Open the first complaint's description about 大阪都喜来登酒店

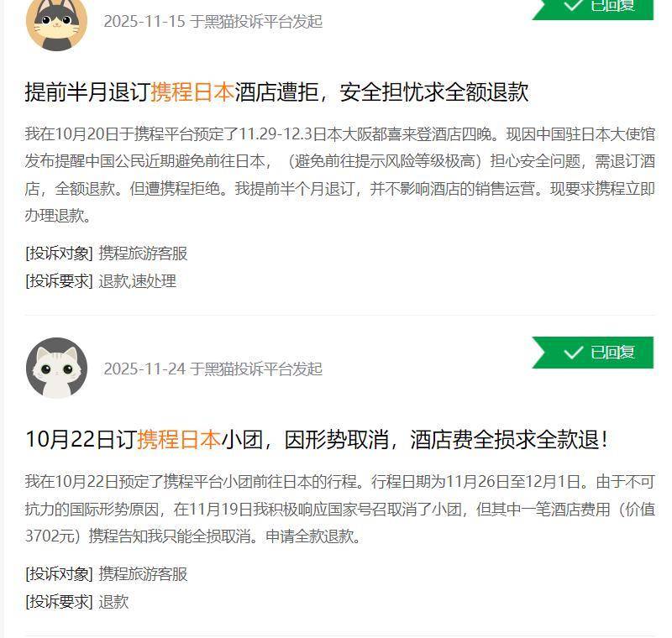click(340, 175)
